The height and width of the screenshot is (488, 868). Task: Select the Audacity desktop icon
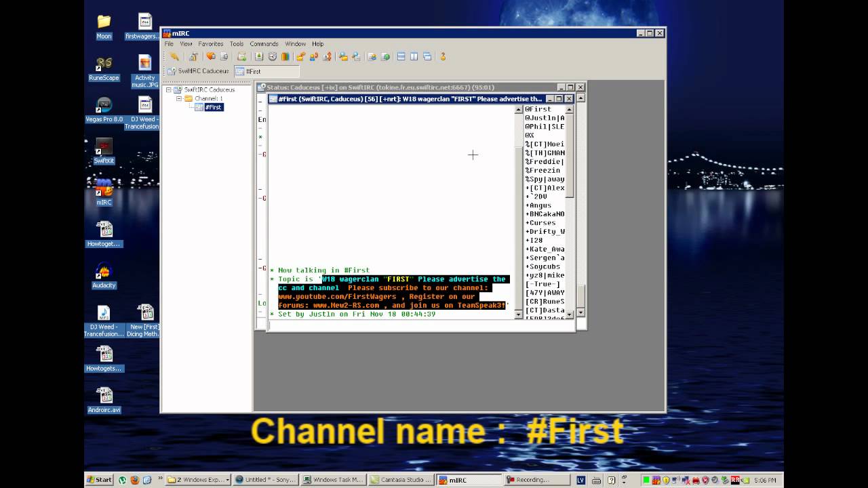104,276
